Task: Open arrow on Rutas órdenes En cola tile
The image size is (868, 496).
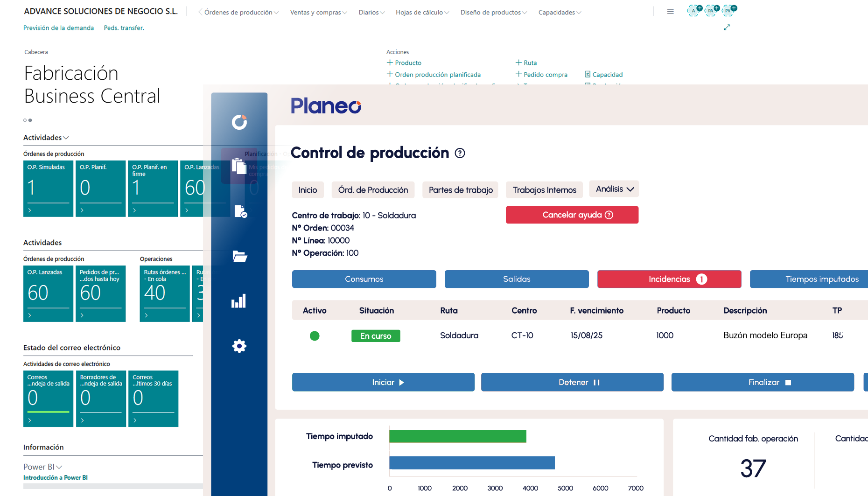Action: coord(147,315)
